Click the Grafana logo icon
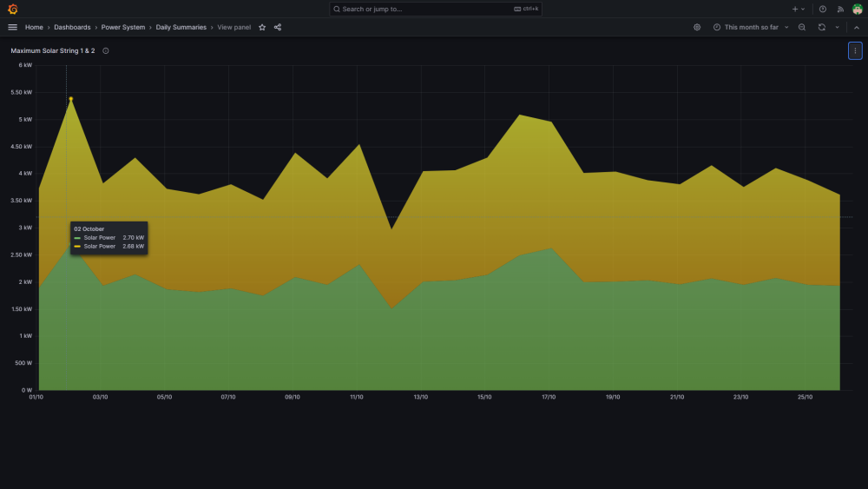This screenshot has width=868, height=489. (x=13, y=9)
